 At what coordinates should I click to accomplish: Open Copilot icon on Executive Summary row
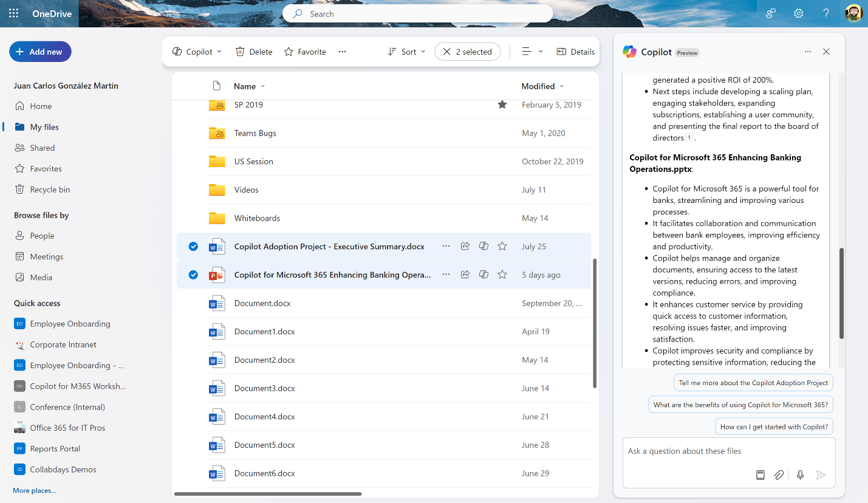tap(484, 246)
